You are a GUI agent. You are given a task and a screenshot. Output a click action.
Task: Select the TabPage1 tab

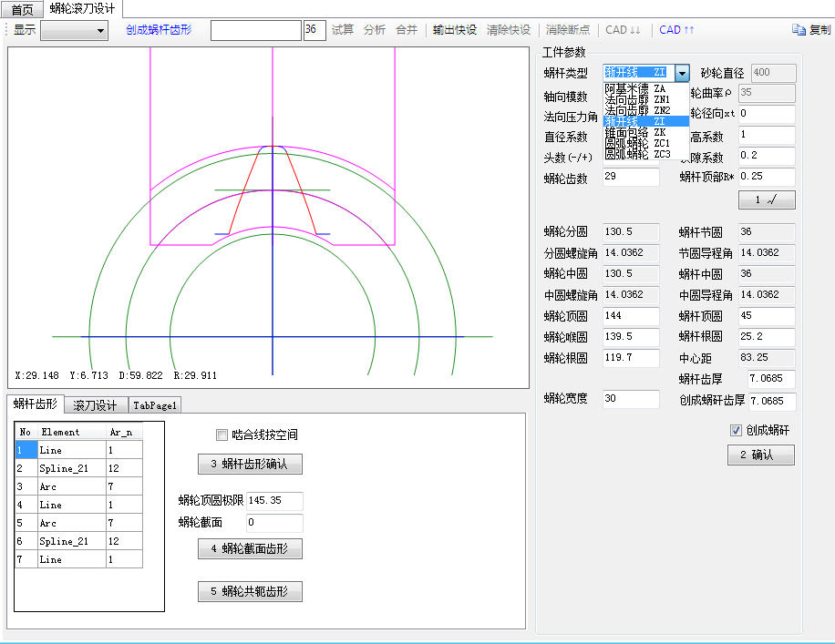[155, 405]
